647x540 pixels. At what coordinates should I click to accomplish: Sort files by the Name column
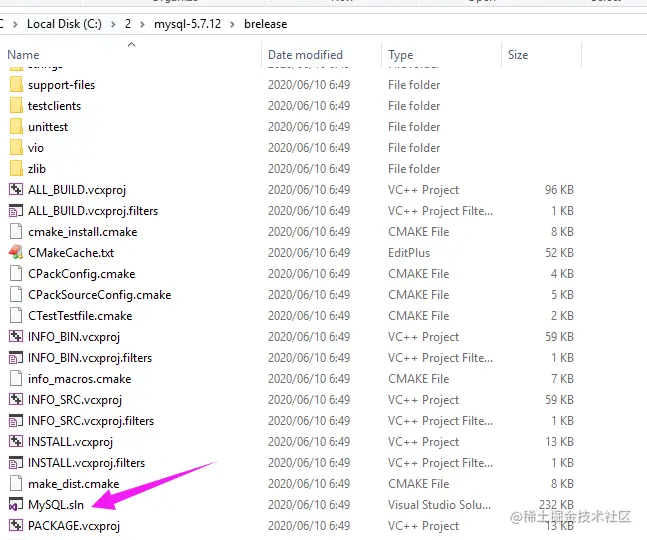(23, 55)
